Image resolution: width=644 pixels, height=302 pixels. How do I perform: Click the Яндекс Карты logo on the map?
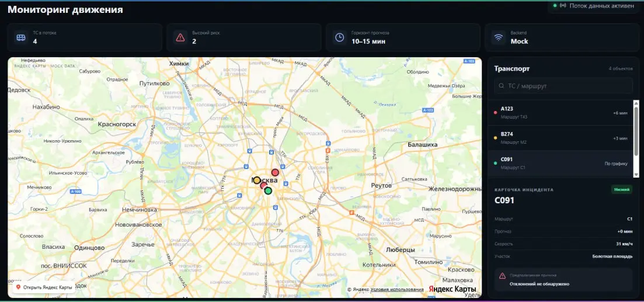coord(452,289)
